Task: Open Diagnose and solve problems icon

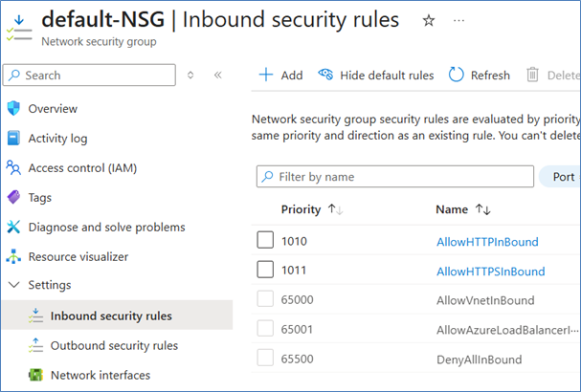Action: 13,228
